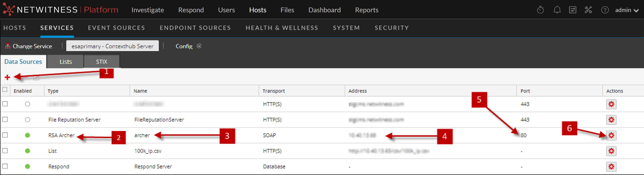Click the green enabled status for Respond
Image resolution: width=644 pixels, height=175 pixels.
(27, 166)
